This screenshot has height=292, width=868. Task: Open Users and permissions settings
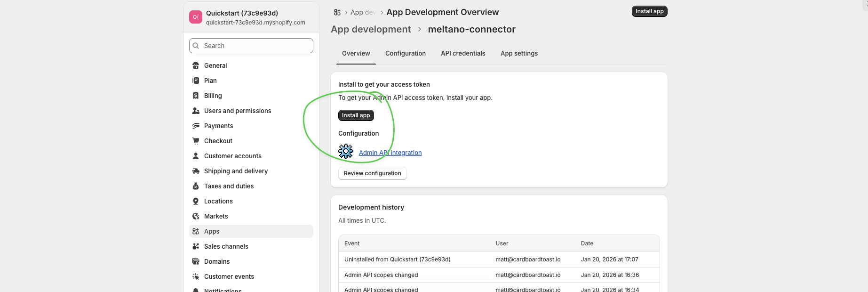(x=251, y=111)
